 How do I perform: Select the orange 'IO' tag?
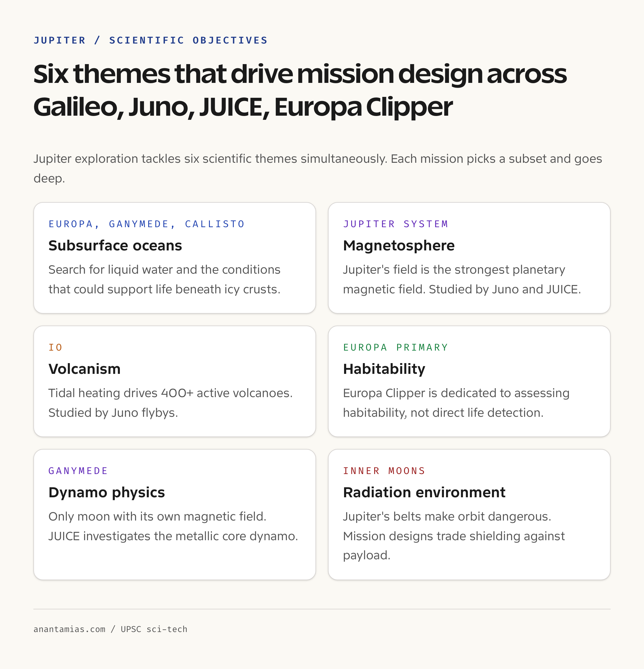pos(55,348)
